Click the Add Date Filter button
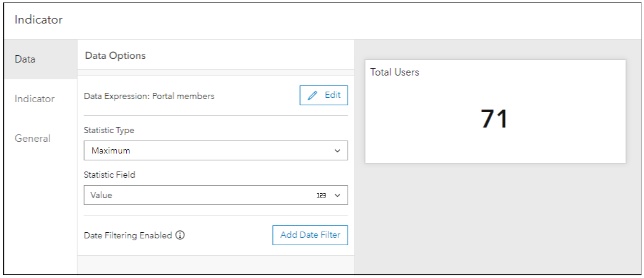The width and height of the screenshot is (644, 278). pyautogui.click(x=310, y=235)
